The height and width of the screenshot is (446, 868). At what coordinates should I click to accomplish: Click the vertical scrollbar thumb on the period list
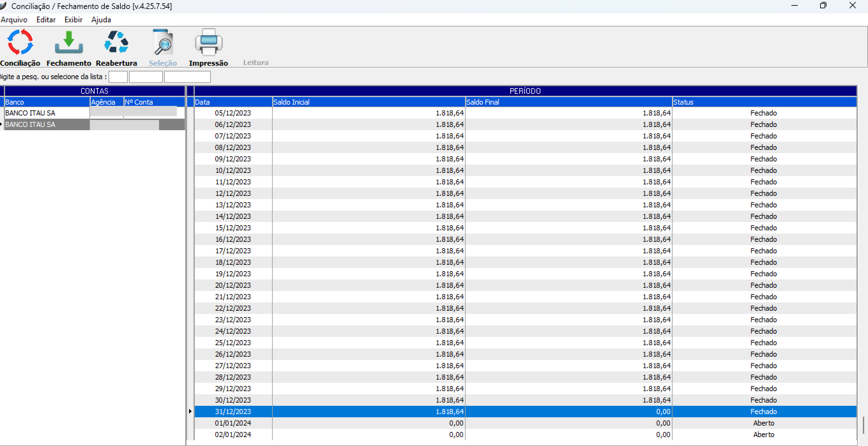(863, 425)
